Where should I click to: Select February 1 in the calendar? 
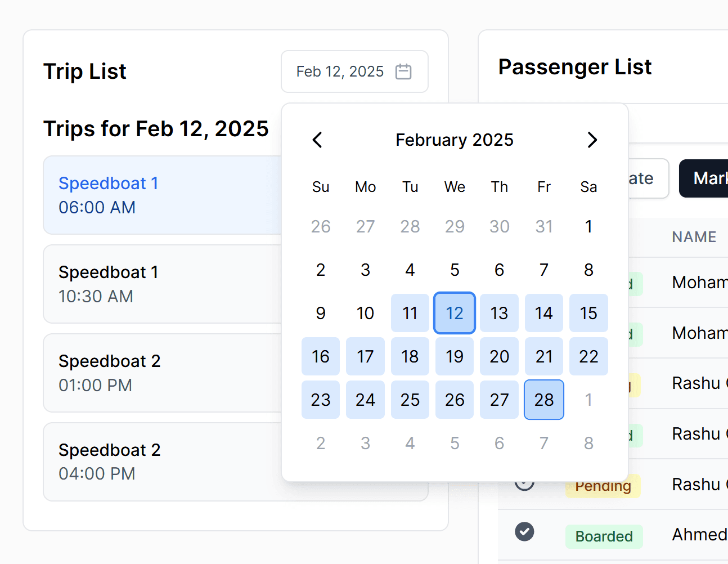click(588, 226)
